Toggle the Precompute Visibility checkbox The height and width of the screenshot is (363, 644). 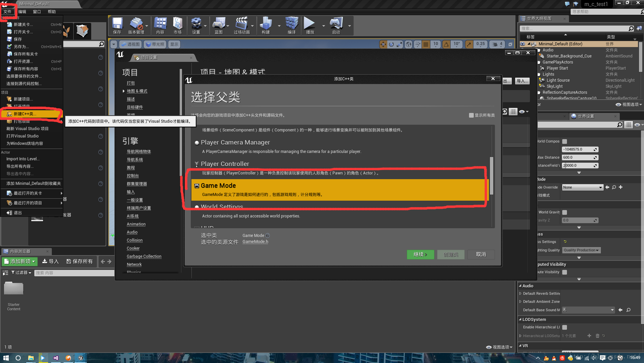pyautogui.click(x=565, y=272)
